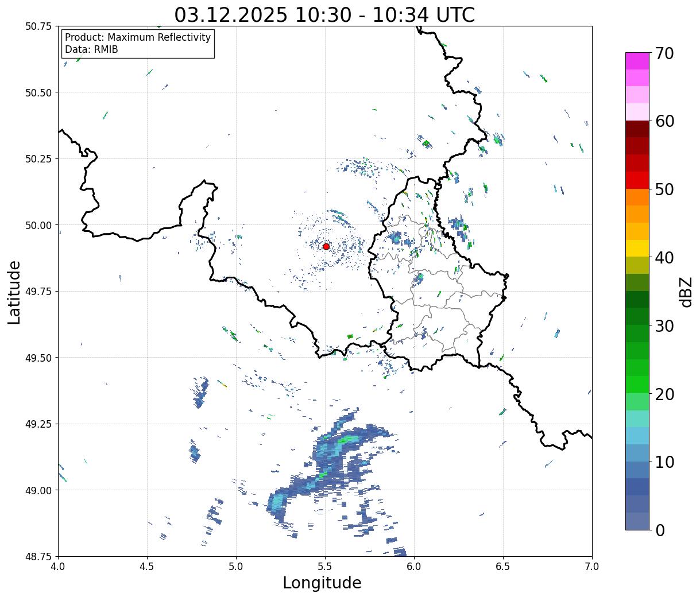Image resolution: width=700 pixels, height=597 pixels.
Task: Click the 'dBZ' colorbar label
Action: 686,292
